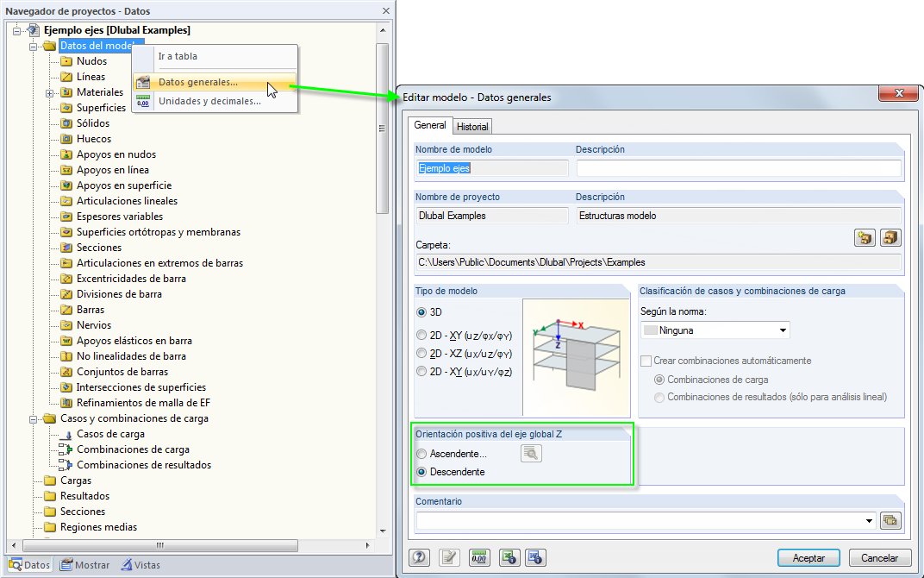Click the Resultados folder icon

point(50,496)
